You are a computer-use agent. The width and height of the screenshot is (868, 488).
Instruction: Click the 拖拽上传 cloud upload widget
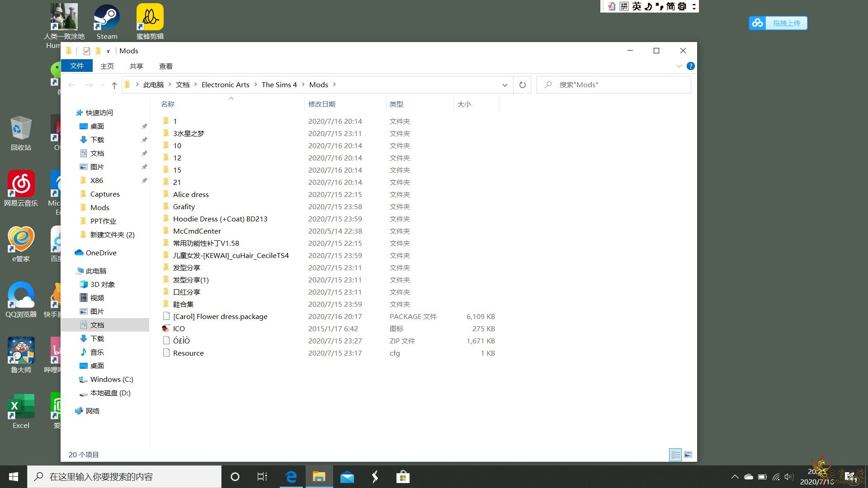pyautogui.click(x=778, y=23)
